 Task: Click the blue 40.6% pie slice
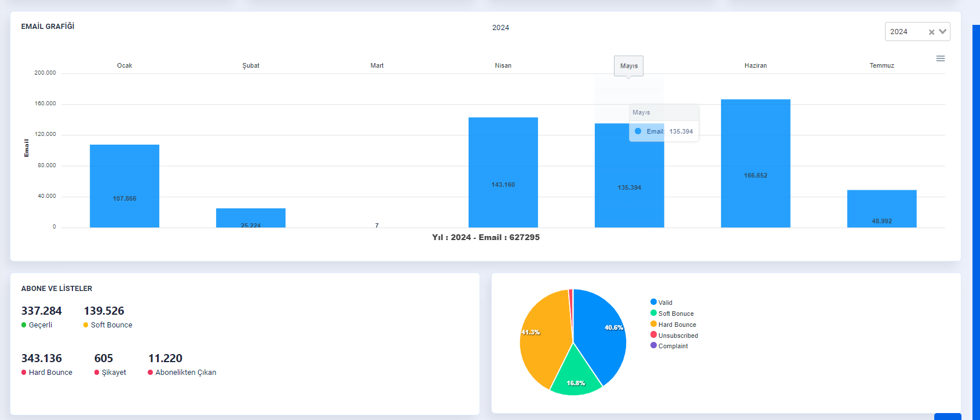click(x=599, y=336)
